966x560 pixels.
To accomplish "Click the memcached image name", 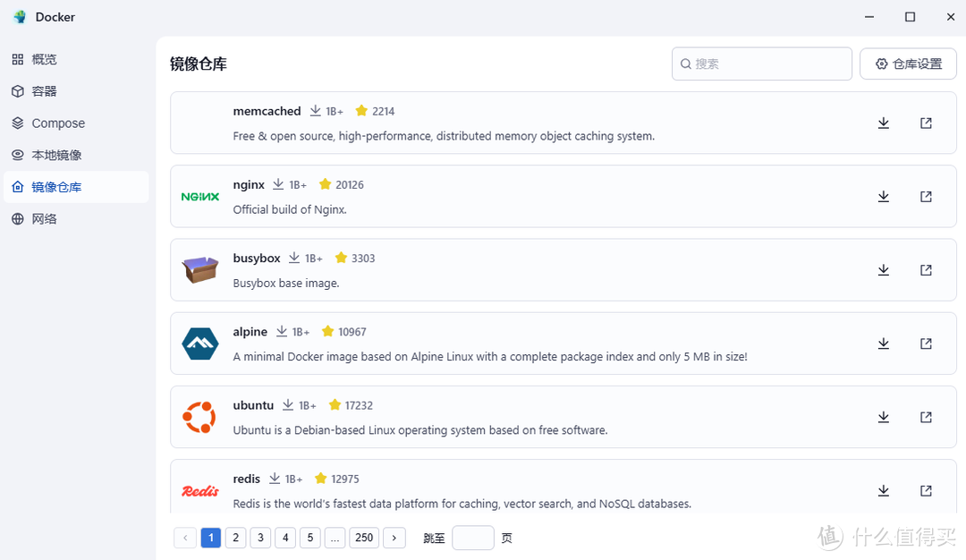I will click(267, 111).
